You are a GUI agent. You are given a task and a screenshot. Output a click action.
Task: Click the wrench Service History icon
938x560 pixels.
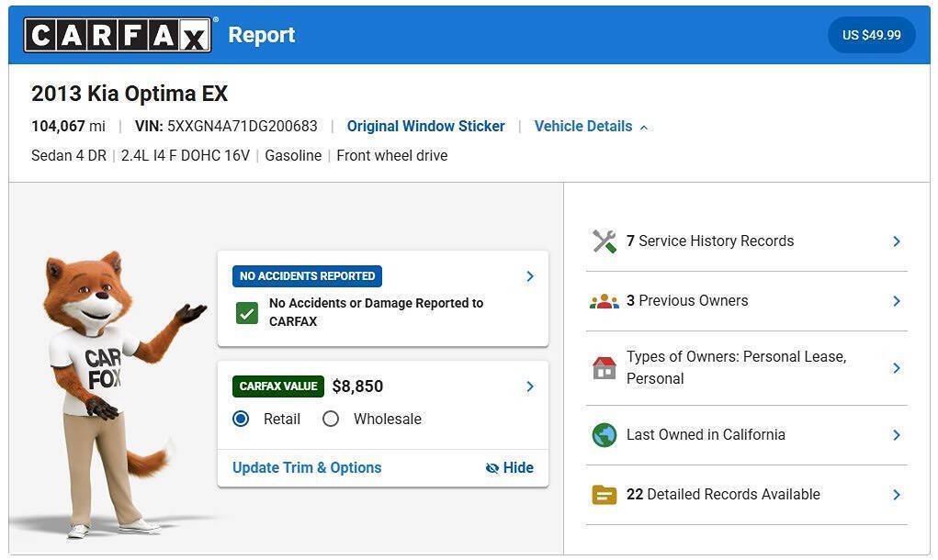(x=605, y=241)
